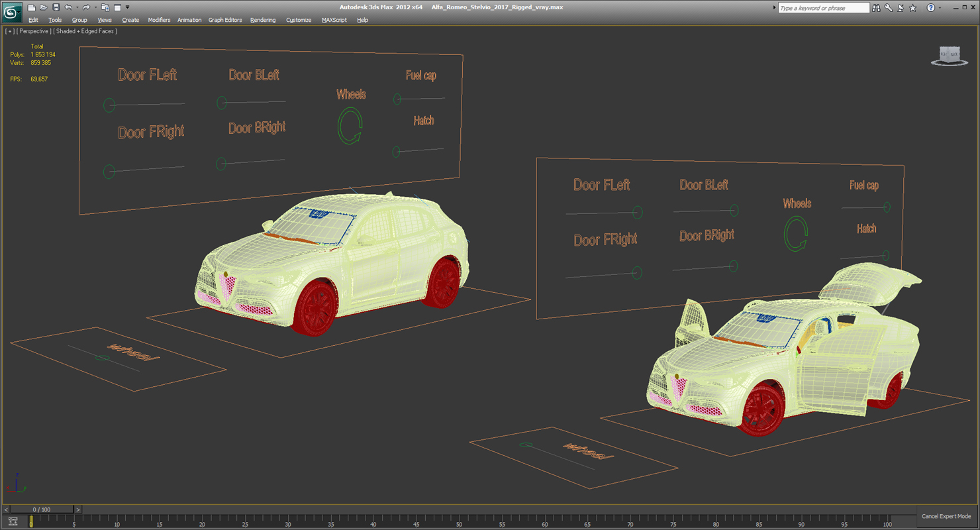Screen dimensions: 980x530
Task: Select Hatch slider knob on right panel
Action: point(885,255)
